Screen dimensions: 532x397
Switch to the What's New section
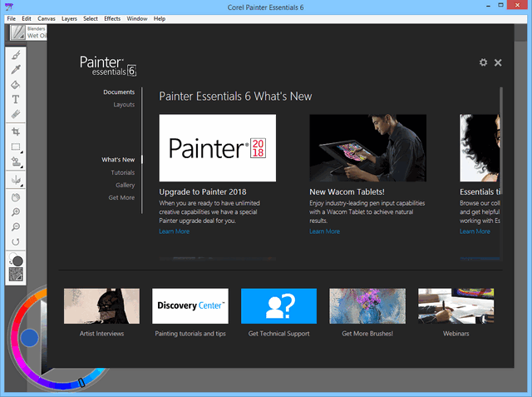pyautogui.click(x=118, y=160)
